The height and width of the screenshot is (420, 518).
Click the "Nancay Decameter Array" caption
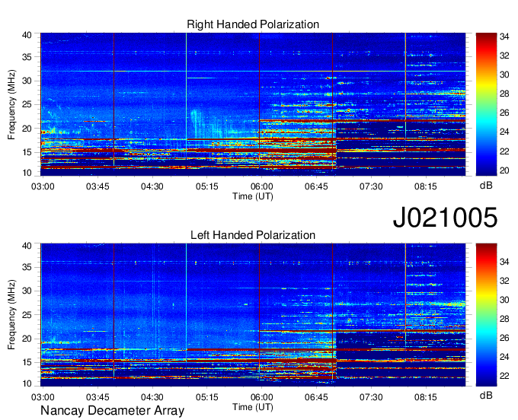tap(112, 410)
